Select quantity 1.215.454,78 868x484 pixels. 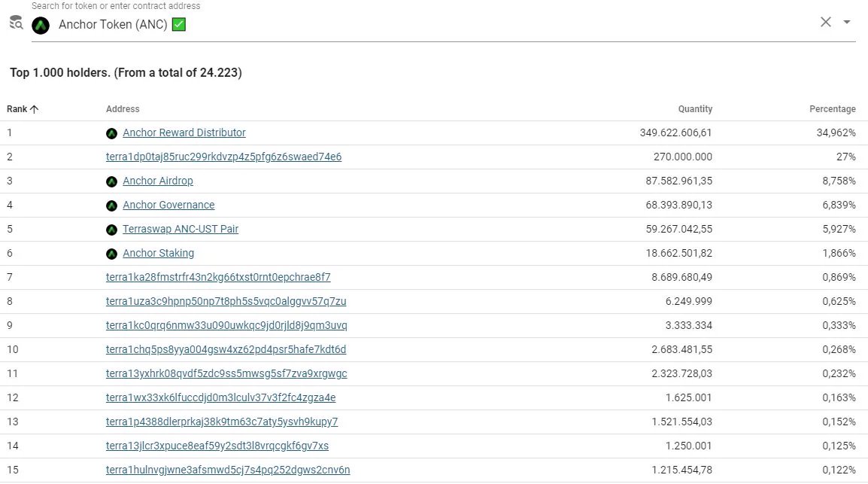coord(681,470)
